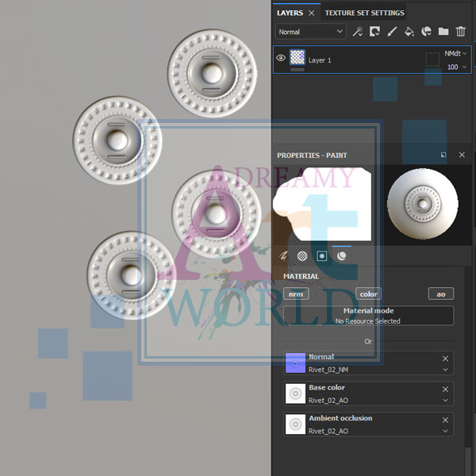Screen dimensions: 476x476
Task: Remove the Normal Rivet_02_NM resource
Action: click(445, 359)
